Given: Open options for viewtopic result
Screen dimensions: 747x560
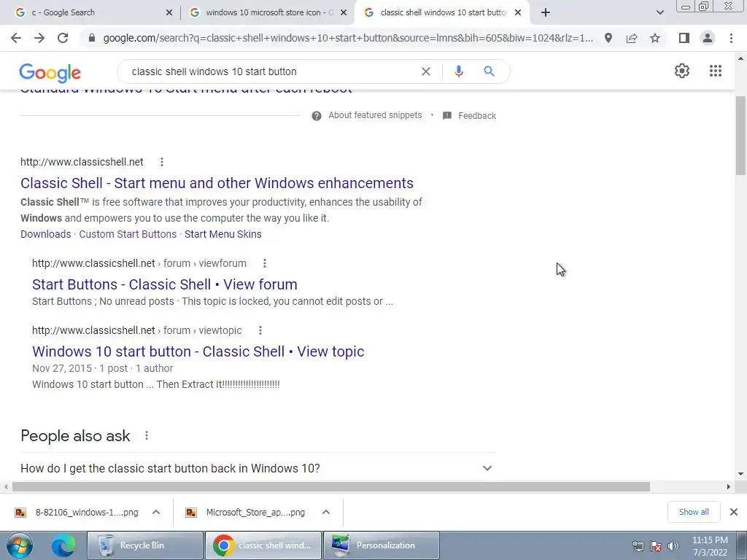Looking at the screenshot, I should click(260, 330).
